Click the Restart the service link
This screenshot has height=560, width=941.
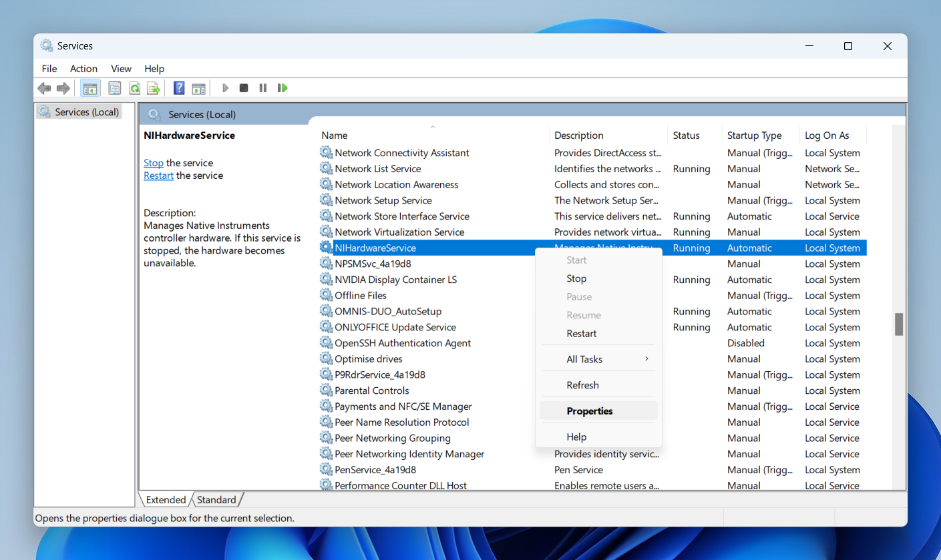point(158,176)
